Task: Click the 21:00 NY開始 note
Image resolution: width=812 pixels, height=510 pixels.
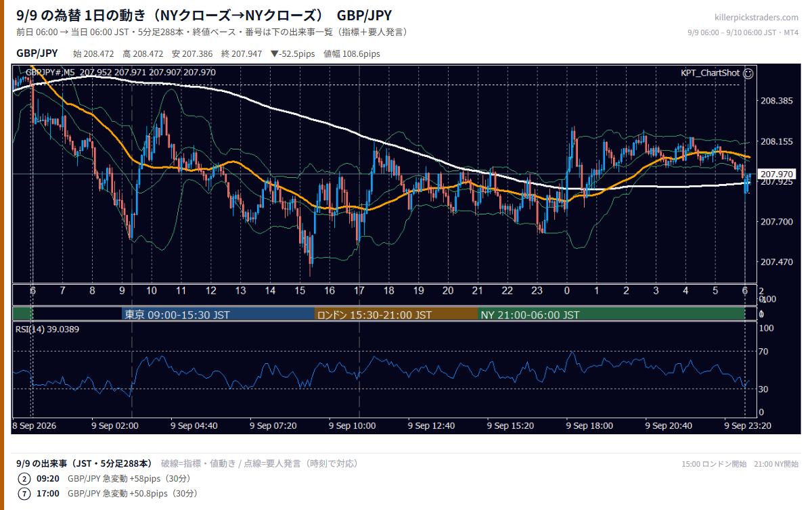Action: [777, 464]
